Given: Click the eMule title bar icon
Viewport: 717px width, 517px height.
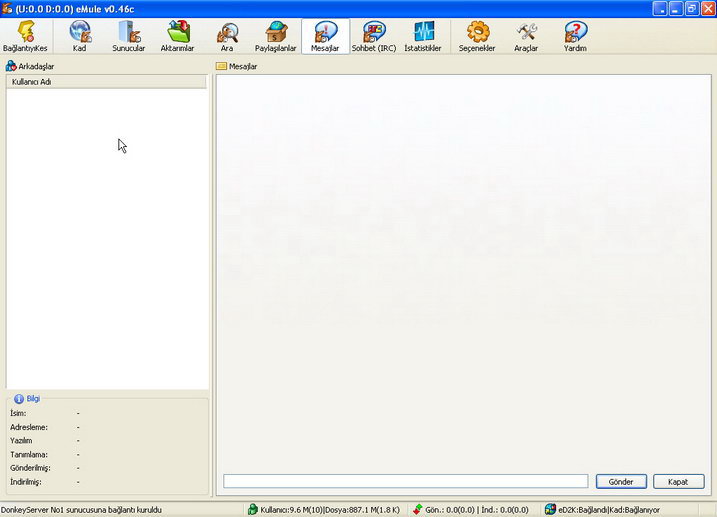Looking at the screenshot, I should click(6, 8).
